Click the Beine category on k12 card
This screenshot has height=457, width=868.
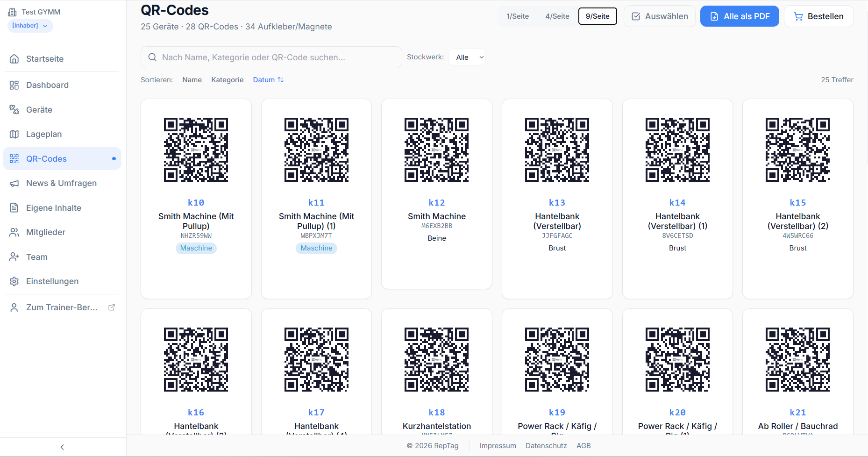[x=437, y=238]
